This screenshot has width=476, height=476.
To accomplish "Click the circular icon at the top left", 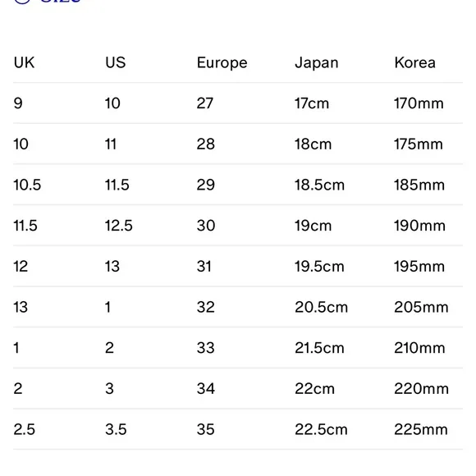I will [x=22, y=1].
